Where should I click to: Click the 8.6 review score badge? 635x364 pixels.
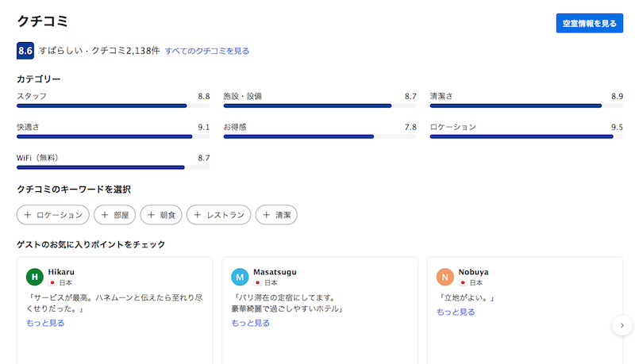(x=25, y=51)
